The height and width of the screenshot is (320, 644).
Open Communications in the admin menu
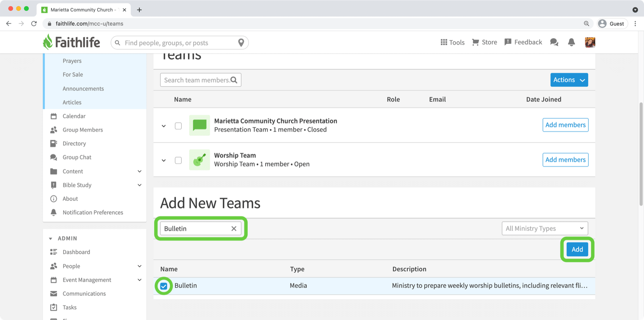[84, 293]
